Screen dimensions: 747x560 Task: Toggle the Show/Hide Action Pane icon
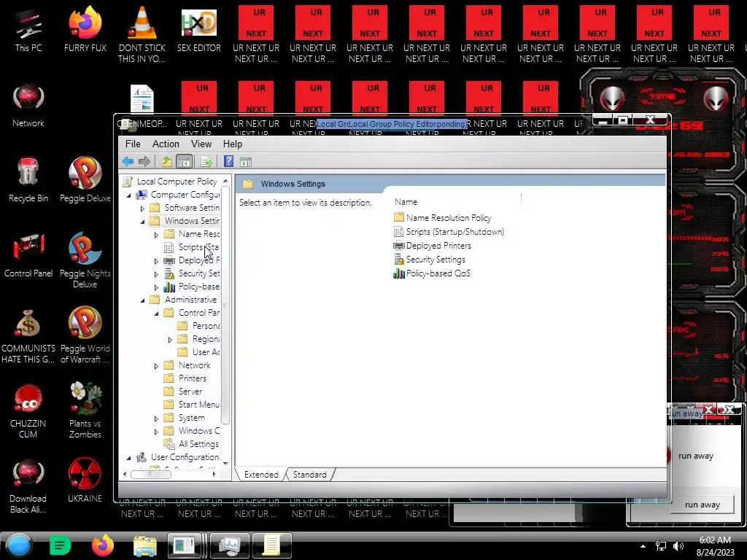246,162
